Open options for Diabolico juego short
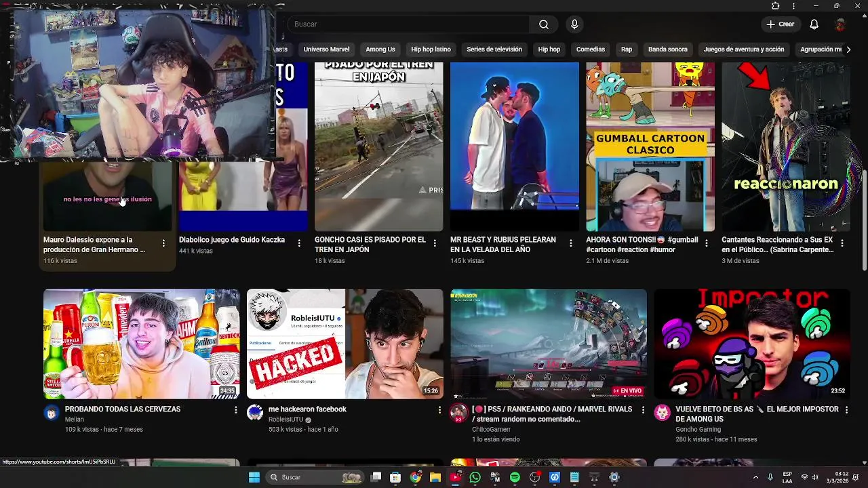 [x=299, y=243]
